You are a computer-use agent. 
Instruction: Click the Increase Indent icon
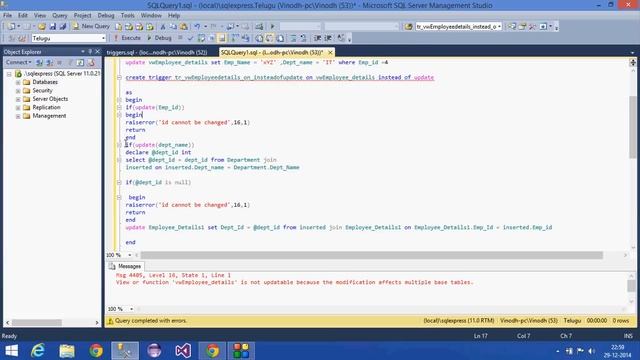(328, 38)
